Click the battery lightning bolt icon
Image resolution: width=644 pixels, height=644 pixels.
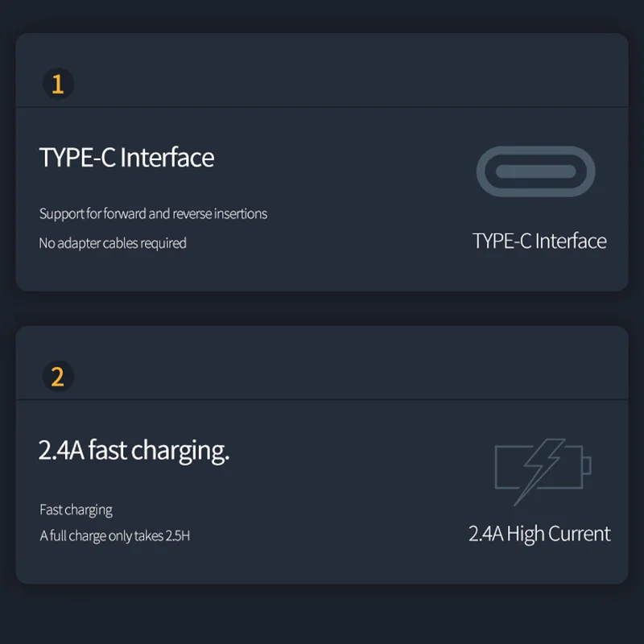tap(543, 472)
